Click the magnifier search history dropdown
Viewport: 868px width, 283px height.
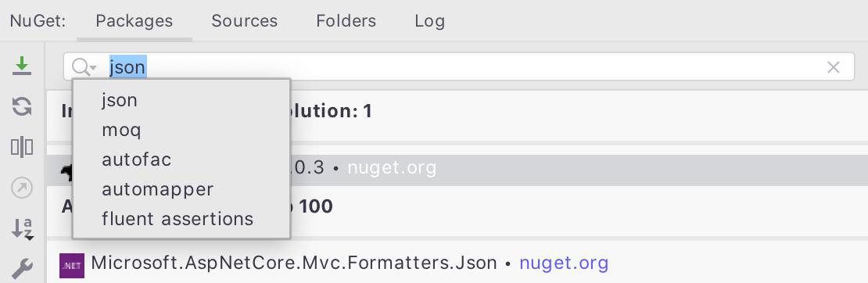click(84, 67)
